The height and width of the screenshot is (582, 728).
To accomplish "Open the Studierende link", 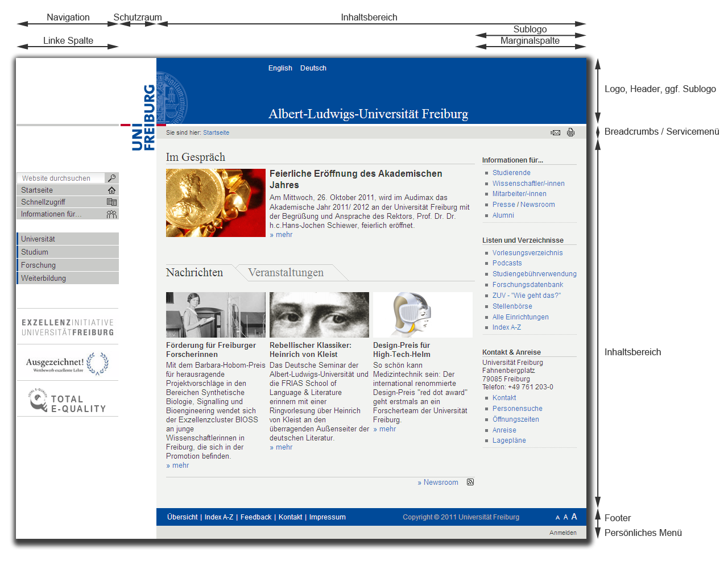I will (511, 173).
